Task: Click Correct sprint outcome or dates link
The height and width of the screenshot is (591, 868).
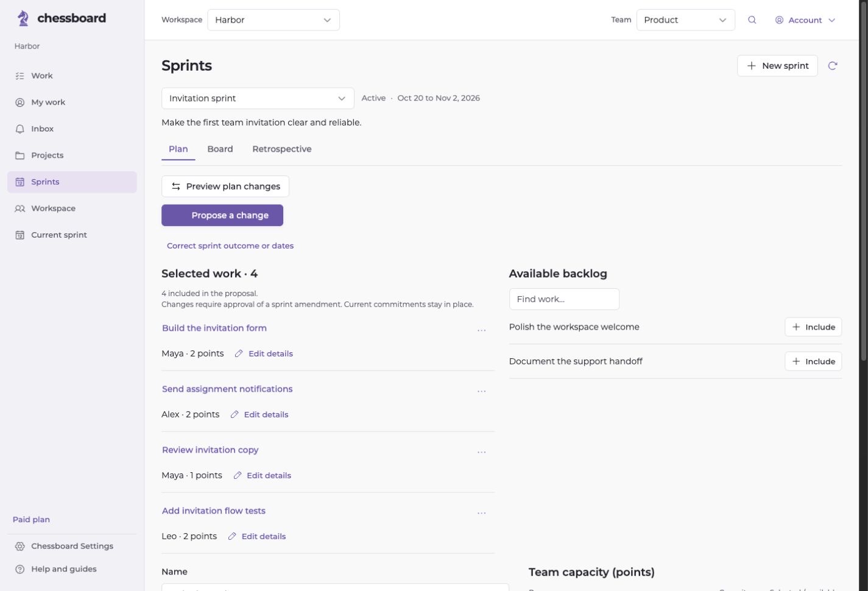Action: (x=230, y=246)
